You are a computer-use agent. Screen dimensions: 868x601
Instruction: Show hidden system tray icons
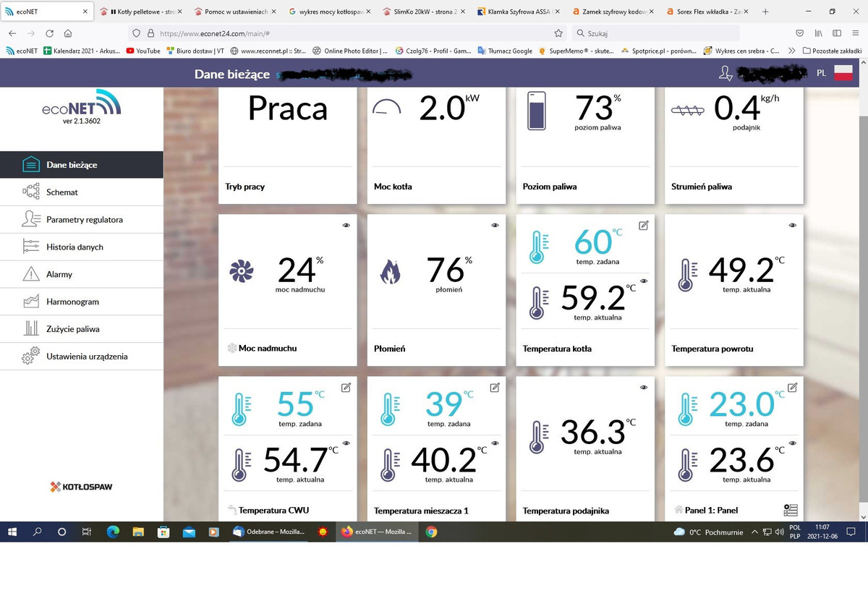[x=754, y=532]
